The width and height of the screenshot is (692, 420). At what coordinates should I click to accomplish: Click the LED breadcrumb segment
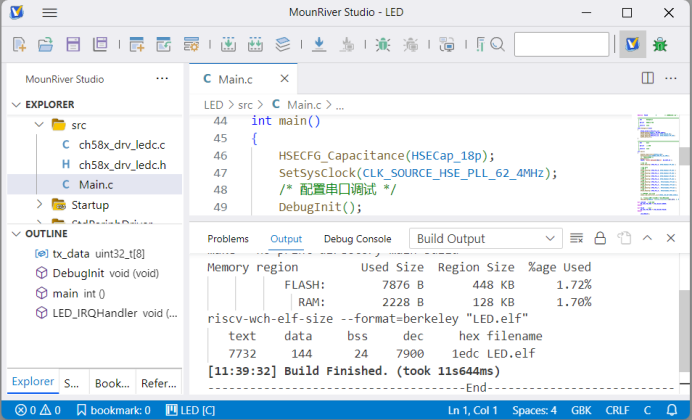click(214, 105)
